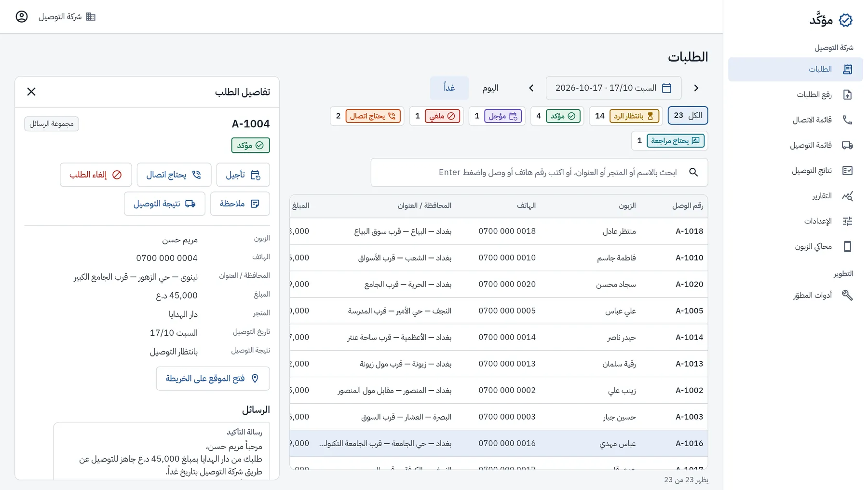Filter by يحتاج اتصال status chip
The image size is (868, 490).
pos(367,116)
